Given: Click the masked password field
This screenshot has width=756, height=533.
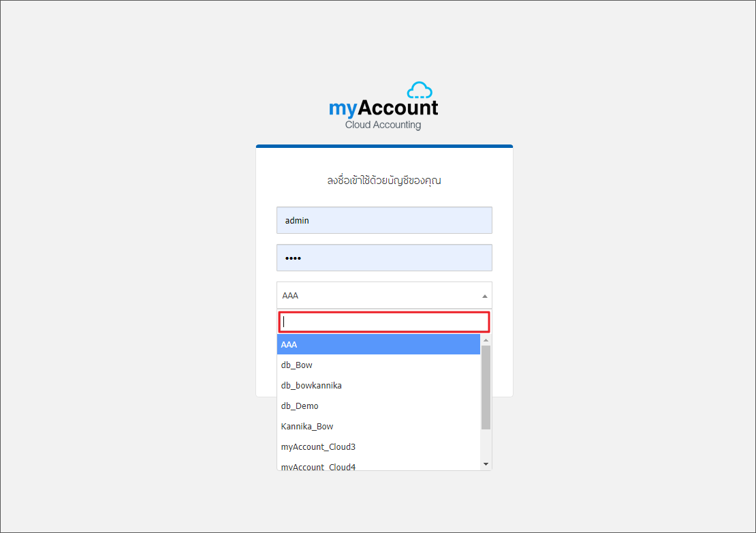Looking at the screenshot, I should (384, 258).
